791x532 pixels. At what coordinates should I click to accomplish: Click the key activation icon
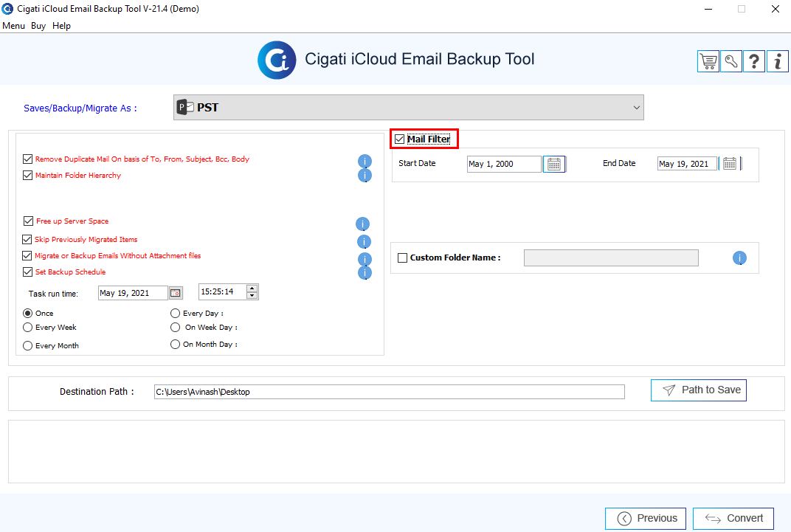[731, 61]
